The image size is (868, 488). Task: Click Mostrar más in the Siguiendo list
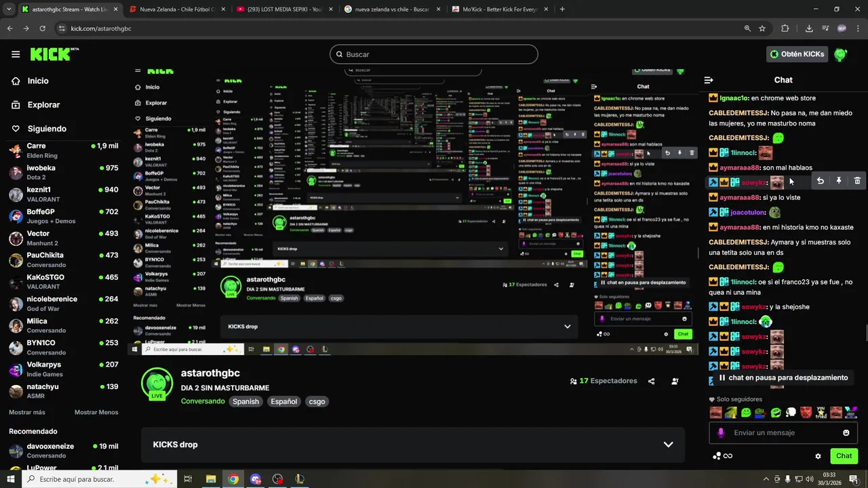(27, 412)
